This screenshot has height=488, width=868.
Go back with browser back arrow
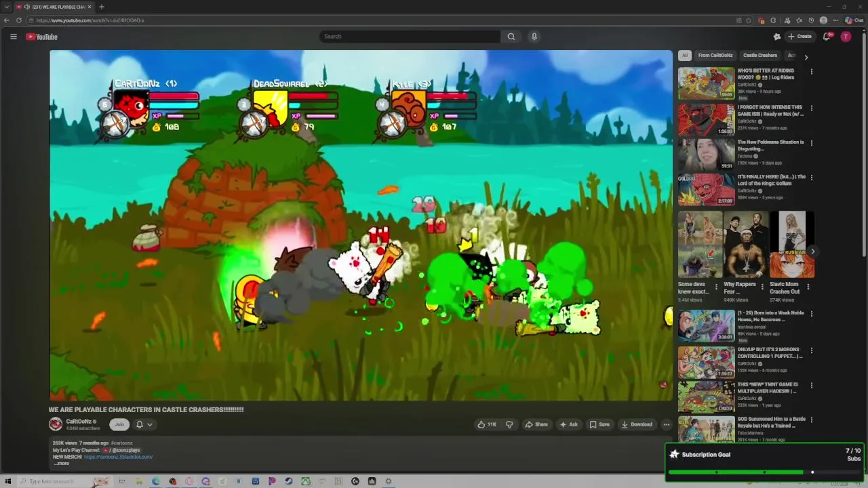[x=7, y=20]
